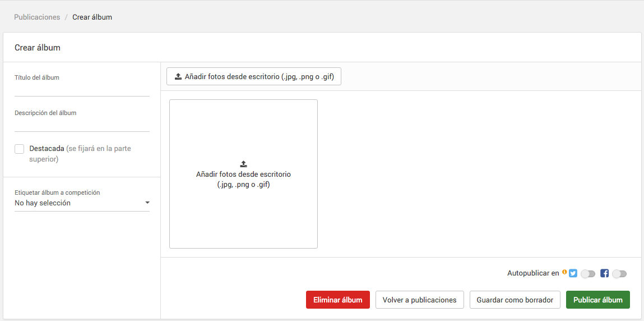Image resolution: width=644 pixels, height=321 pixels.
Task: Go to Publicaciones in the breadcrumb
Action: (37, 17)
